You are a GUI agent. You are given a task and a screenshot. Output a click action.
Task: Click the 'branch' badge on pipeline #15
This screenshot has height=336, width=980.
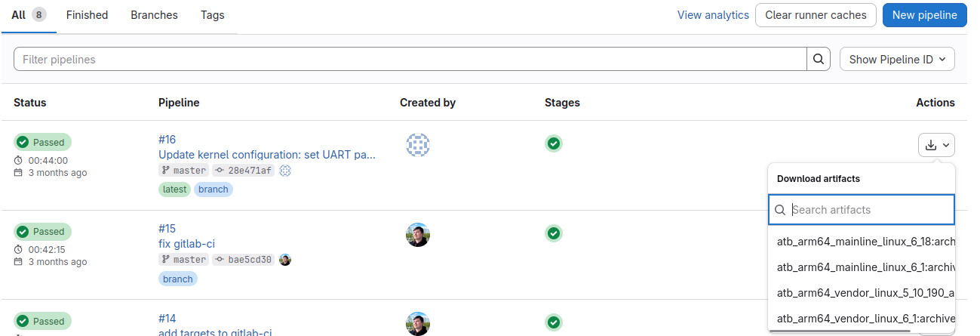[x=178, y=279]
